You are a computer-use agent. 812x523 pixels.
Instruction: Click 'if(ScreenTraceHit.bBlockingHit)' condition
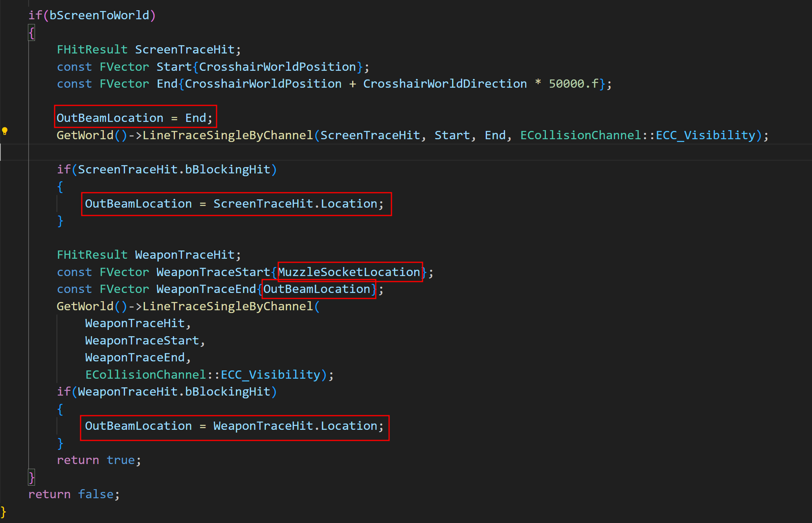tap(167, 169)
